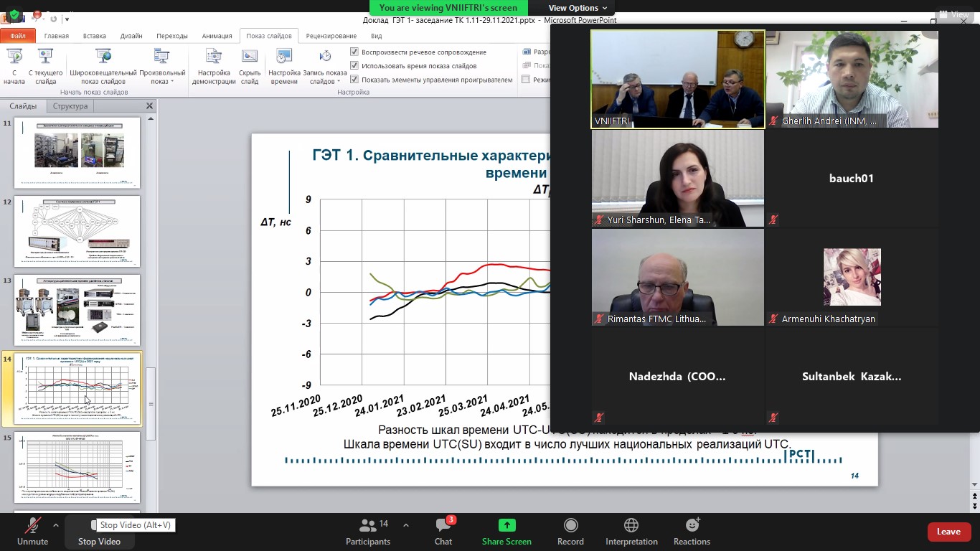Screen dimensions: 980x551
Task: Click the Скрыть слайд ribbon icon
Action: click(x=250, y=57)
